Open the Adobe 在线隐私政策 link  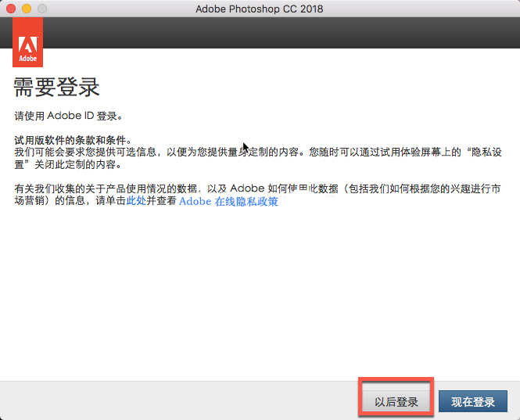point(228,201)
